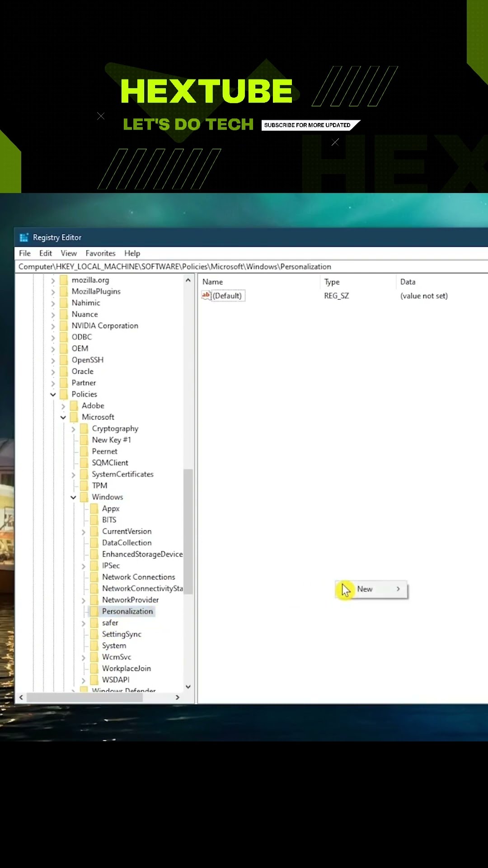Click the Appx folder icon

click(x=94, y=509)
